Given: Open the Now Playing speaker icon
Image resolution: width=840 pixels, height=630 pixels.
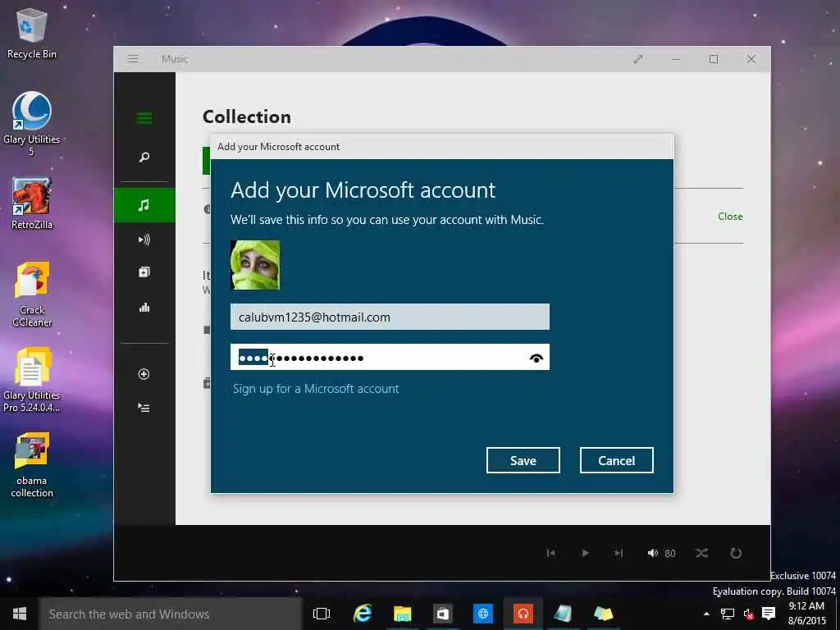Looking at the screenshot, I should click(x=144, y=240).
